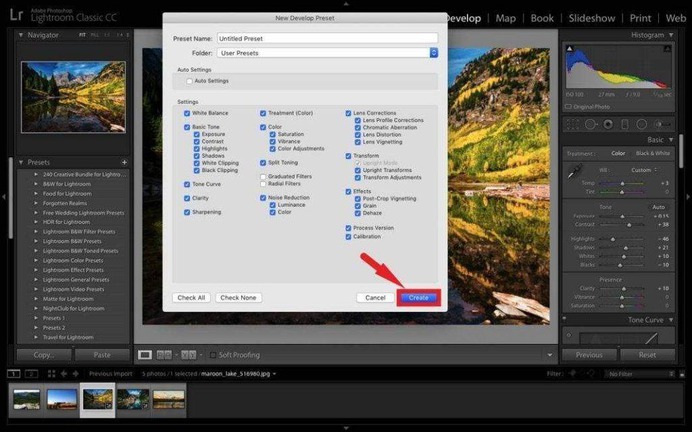Viewport: 692px width, 432px height.
Task: Expand the B&W for Lightroom preset folder
Action: point(36,184)
